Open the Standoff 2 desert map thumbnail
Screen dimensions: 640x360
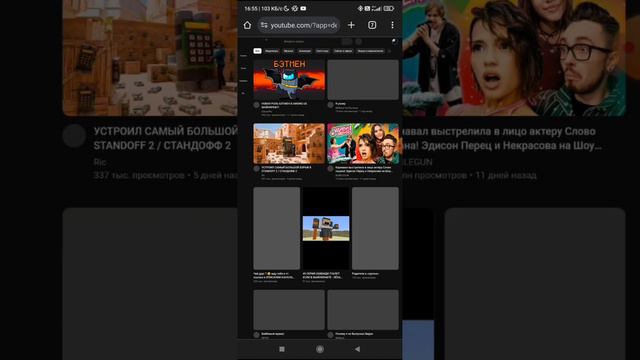tap(289, 144)
